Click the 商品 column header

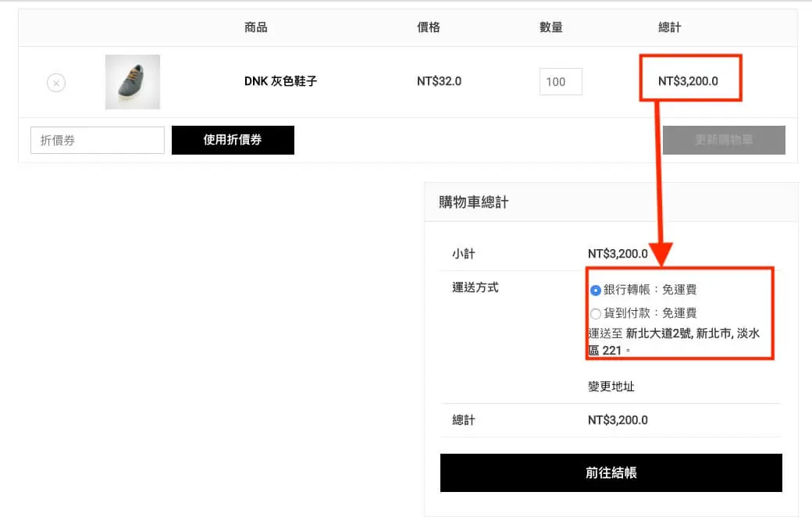pyautogui.click(x=256, y=27)
